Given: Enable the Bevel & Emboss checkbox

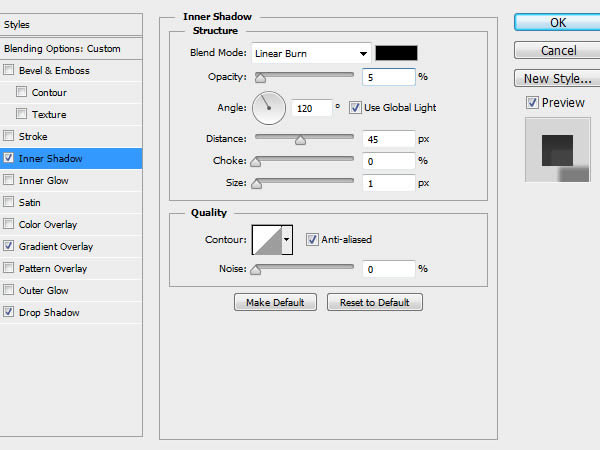Looking at the screenshot, I should (x=8, y=70).
